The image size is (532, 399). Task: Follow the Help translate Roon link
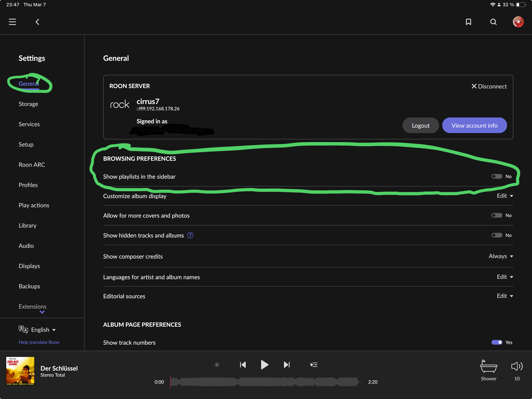(x=39, y=342)
